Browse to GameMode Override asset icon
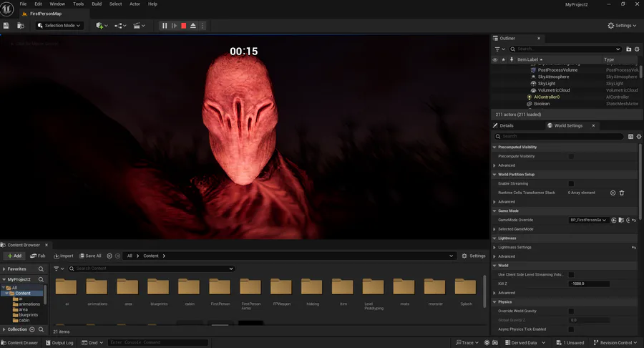Screen dimensions: 644x348 click(621, 221)
